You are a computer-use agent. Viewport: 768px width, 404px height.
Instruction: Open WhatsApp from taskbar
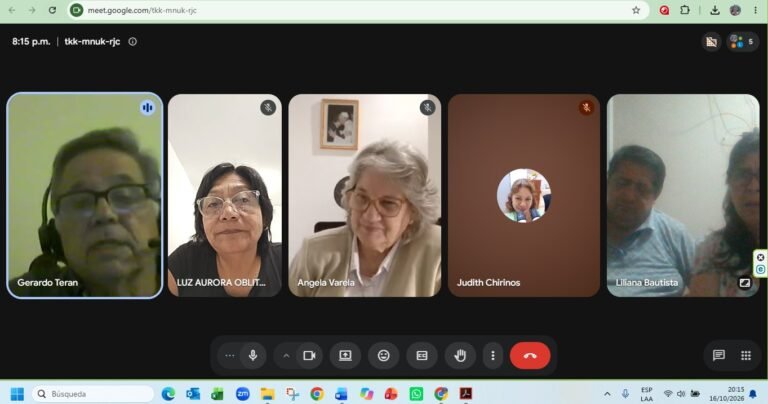click(x=416, y=394)
